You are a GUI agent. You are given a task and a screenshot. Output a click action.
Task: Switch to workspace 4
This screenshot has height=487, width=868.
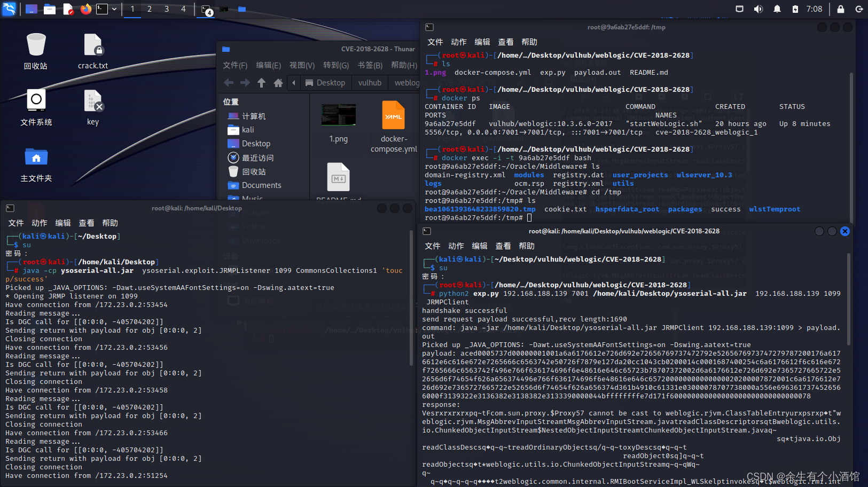[183, 9]
